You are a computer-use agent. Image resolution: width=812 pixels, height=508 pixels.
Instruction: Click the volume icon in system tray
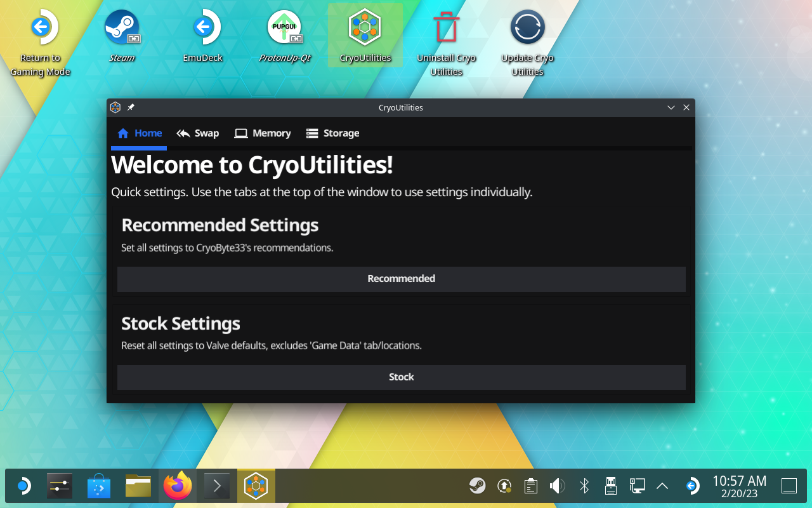pyautogui.click(x=557, y=486)
